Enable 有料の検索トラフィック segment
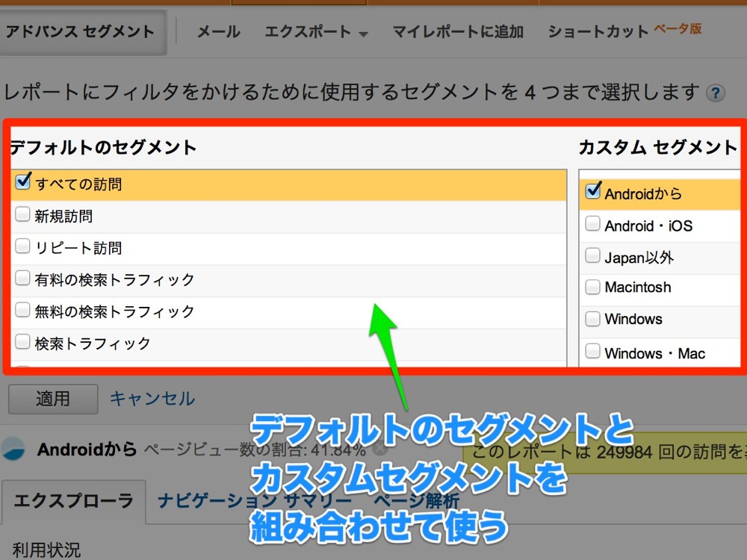The width and height of the screenshot is (747, 560). click(x=22, y=278)
